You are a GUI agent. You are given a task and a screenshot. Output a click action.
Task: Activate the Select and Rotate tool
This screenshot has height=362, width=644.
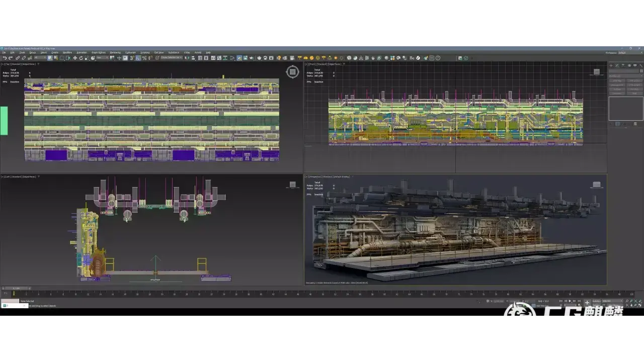(81, 58)
